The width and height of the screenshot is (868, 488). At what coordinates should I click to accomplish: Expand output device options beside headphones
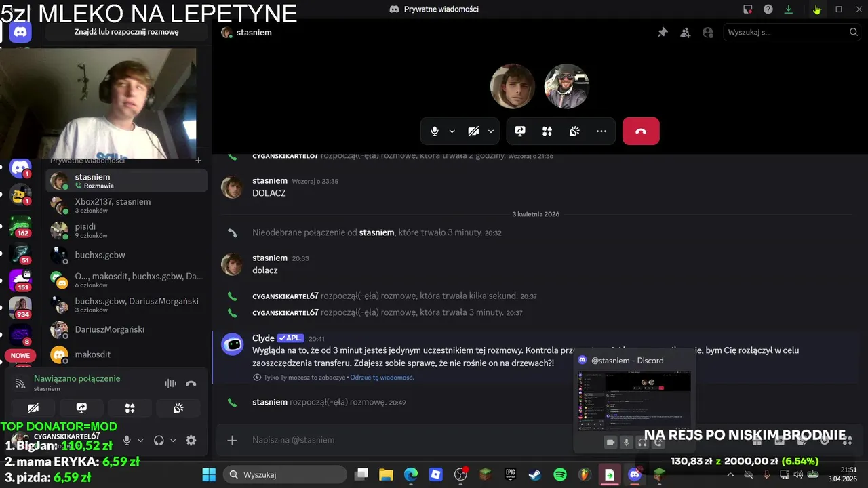coord(173,441)
